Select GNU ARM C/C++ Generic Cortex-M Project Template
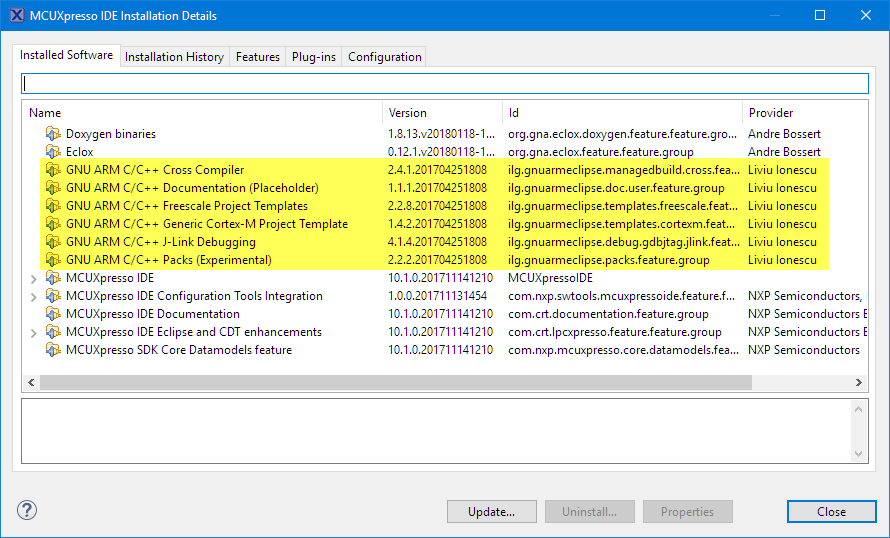 (445, 224)
